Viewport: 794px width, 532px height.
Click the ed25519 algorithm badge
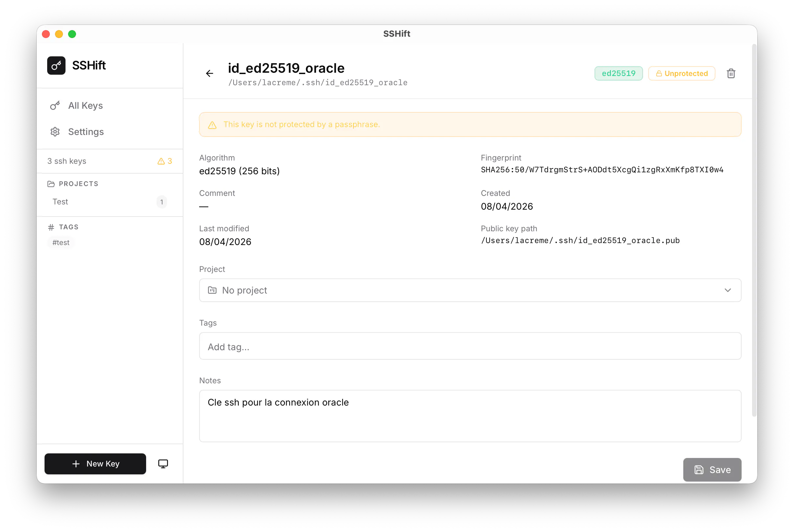click(618, 73)
